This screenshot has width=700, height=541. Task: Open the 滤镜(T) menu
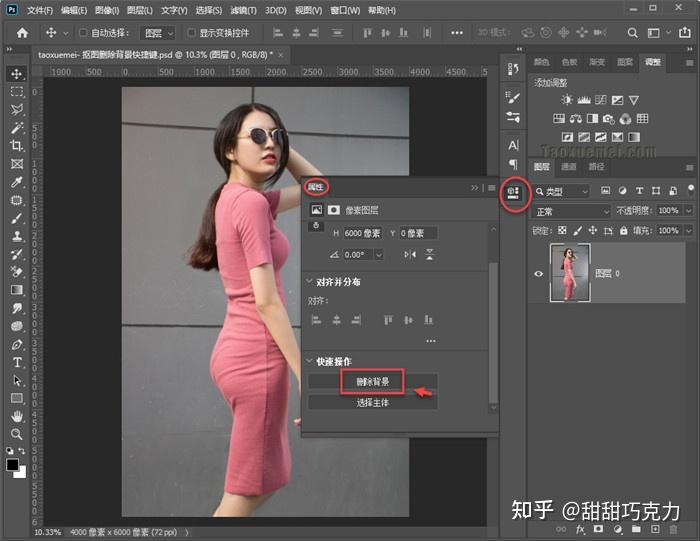coord(243,10)
